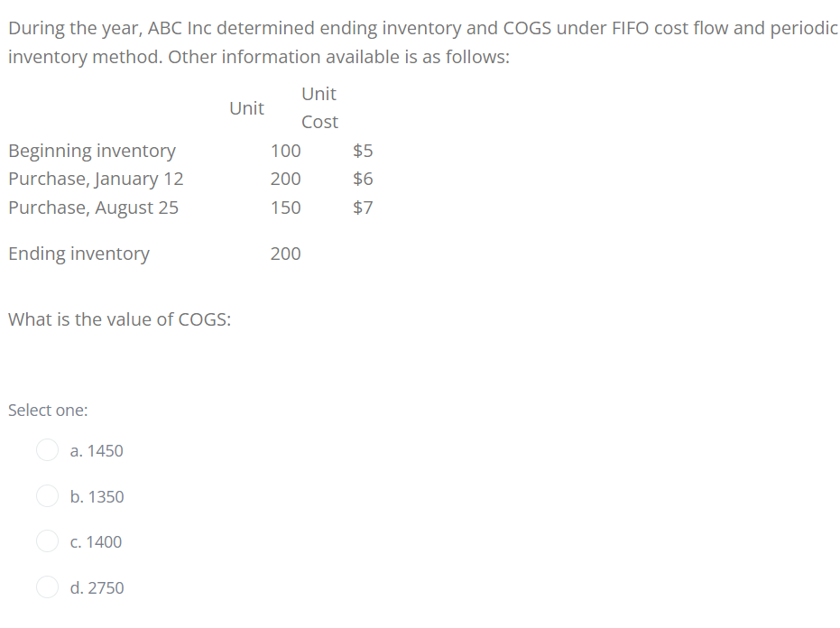Click the answer label 'a. 1450'
This screenshot has width=840, height=628.
click(x=97, y=450)
